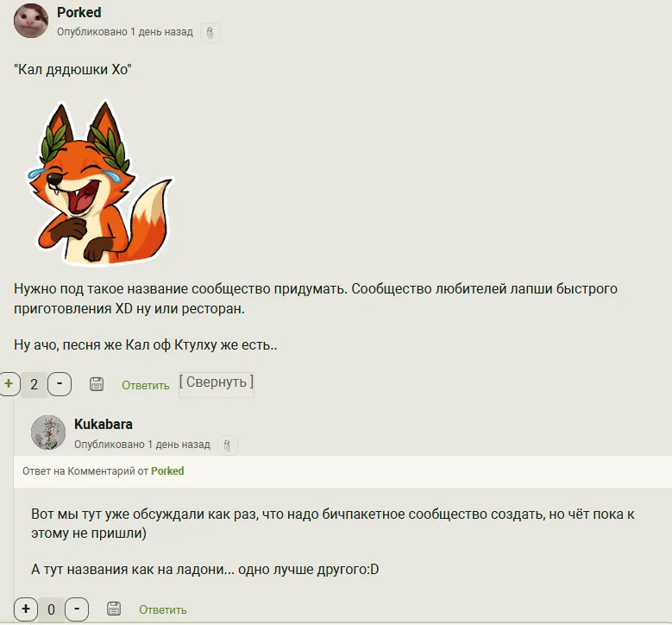The width and height of the screenshot is (672, 625).
Task: Downvote Kukabara's reply with minus button
Action: (x=77, y=609)
